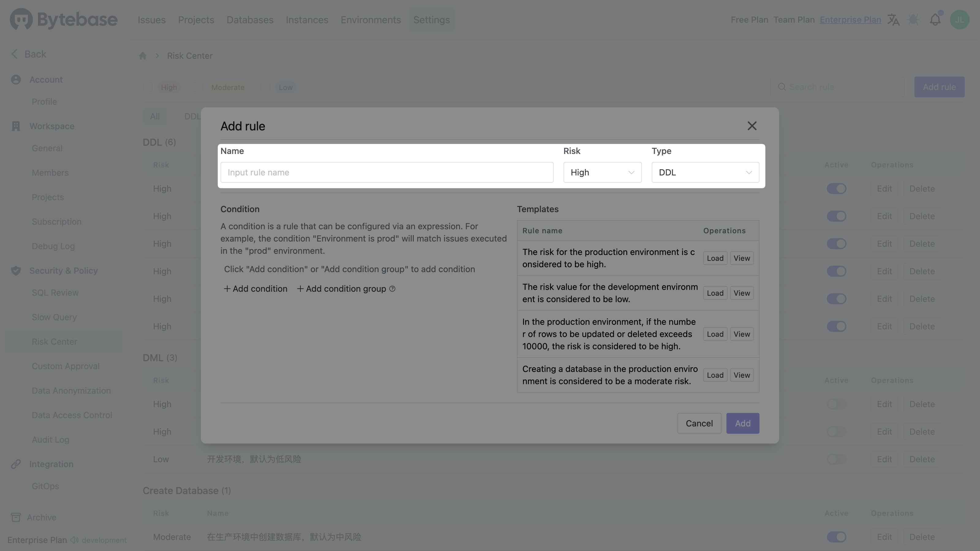Close the Add rule dialog

(x=752, y=126)
